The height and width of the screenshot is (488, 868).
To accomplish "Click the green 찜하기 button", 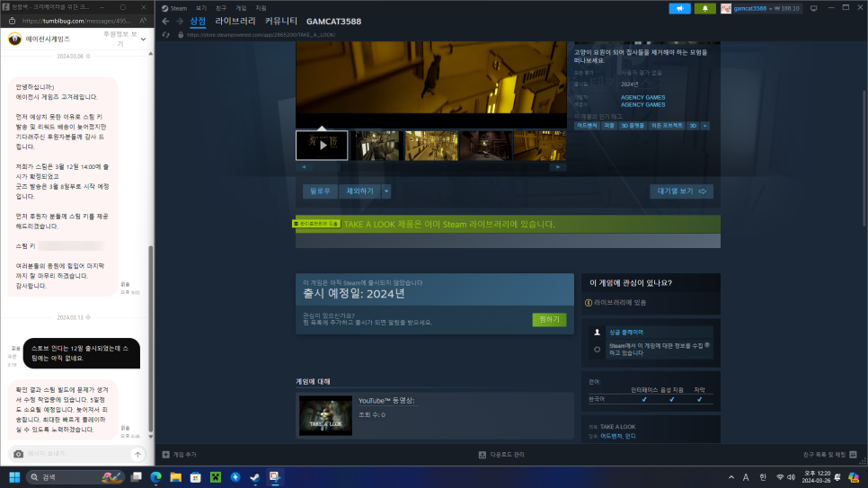I will coord(549,320).
